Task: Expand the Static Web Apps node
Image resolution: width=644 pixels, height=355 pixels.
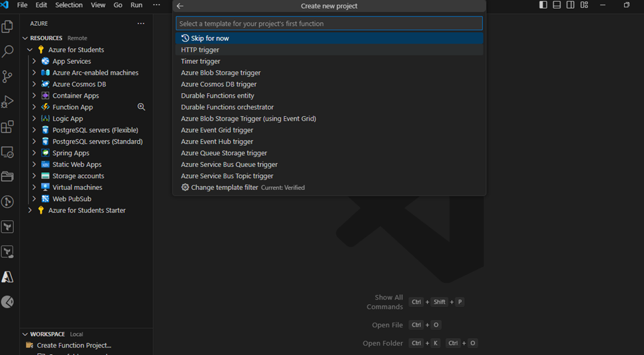Action: pyautogui.click(x=34, y=164)
